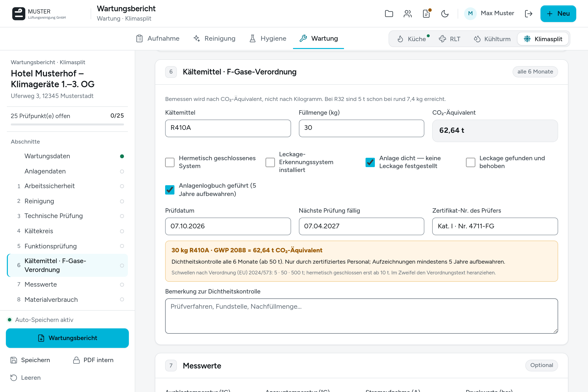
Task: Open the folder icon in the header
Action: tap(389, 13)
